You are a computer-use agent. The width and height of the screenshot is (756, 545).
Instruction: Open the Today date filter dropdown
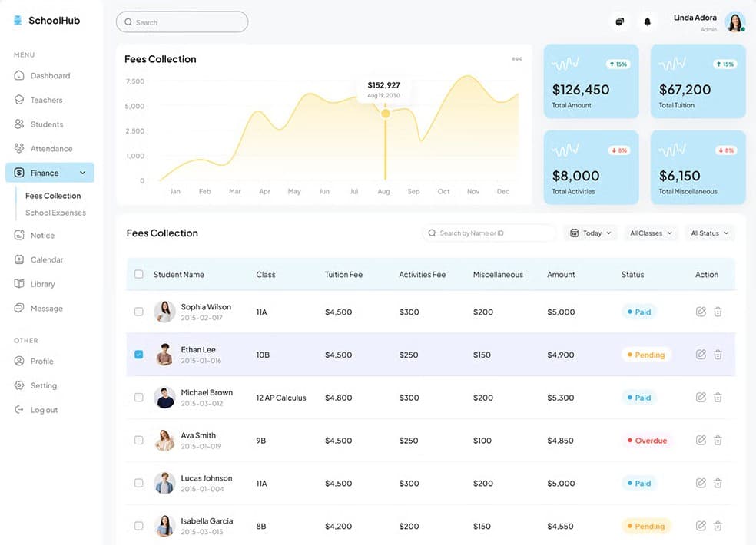tap(590, 233)
